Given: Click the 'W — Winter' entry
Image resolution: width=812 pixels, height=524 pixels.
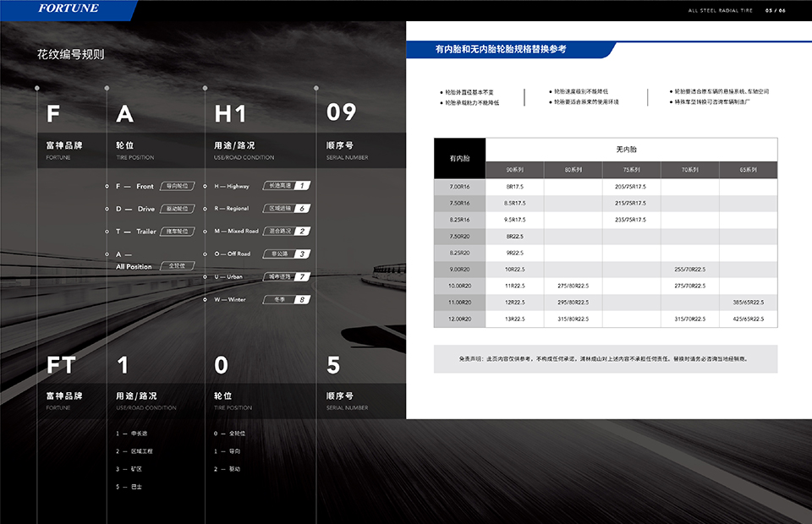Looking at the screenshot, I should [x=230, y=299].
